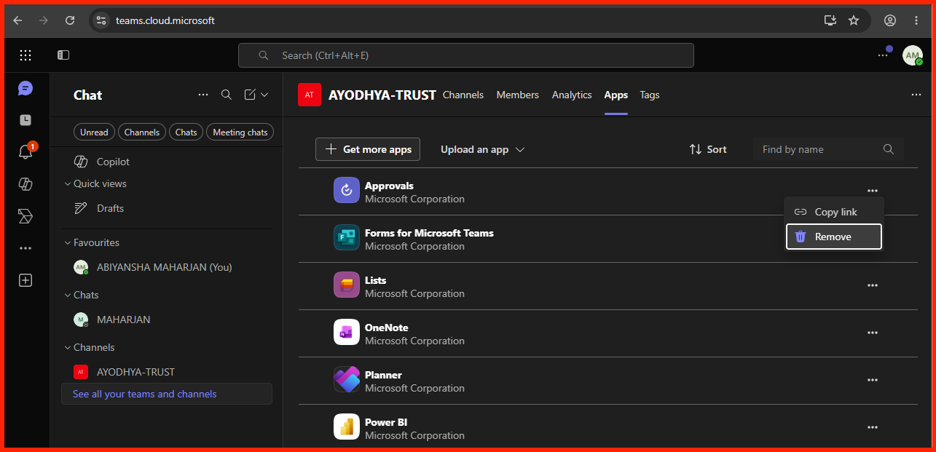936x452 pixels.
Task: Open more options for Power BI row
Action: click(872, 427)
